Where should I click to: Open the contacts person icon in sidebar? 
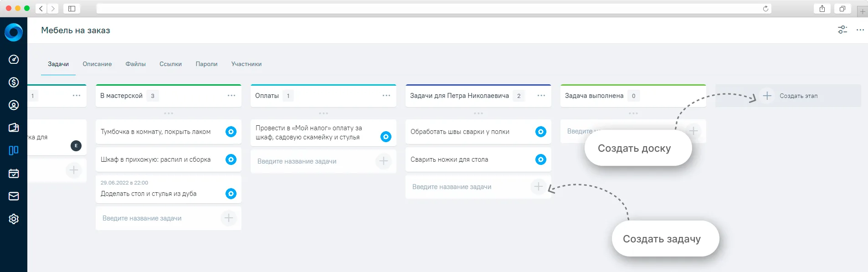click(14, 105)
